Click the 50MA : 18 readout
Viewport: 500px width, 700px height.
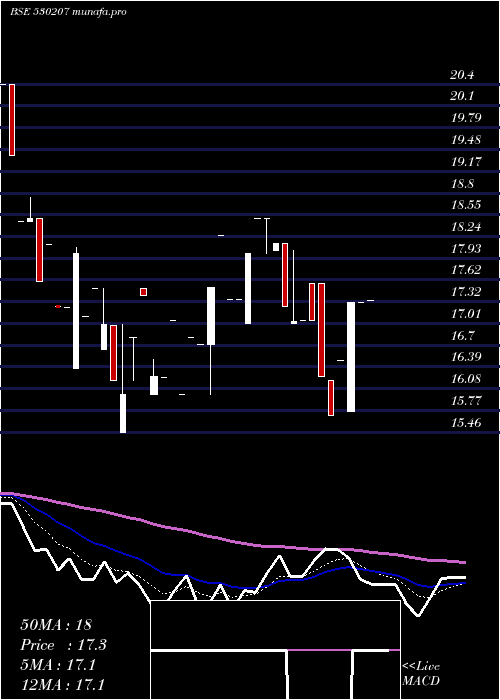pos(56,625)
